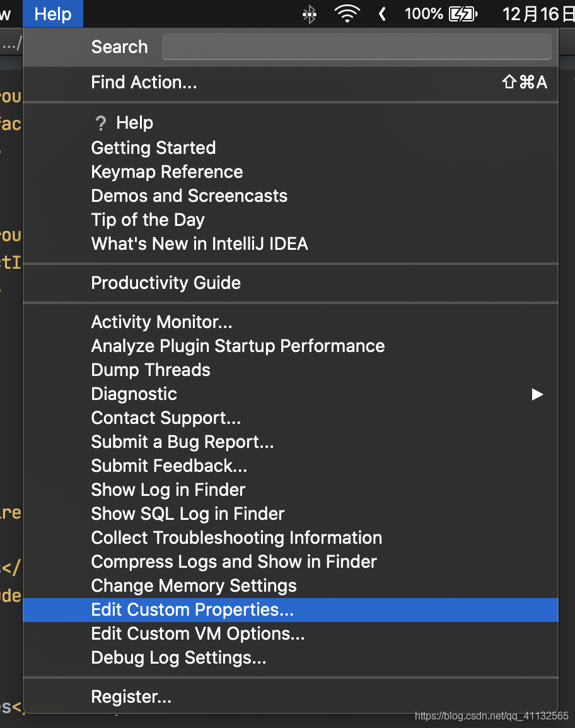This screenshot has width=575, height=728.
Task: Open Edit Custom VM Options
Action: (198, 634)
